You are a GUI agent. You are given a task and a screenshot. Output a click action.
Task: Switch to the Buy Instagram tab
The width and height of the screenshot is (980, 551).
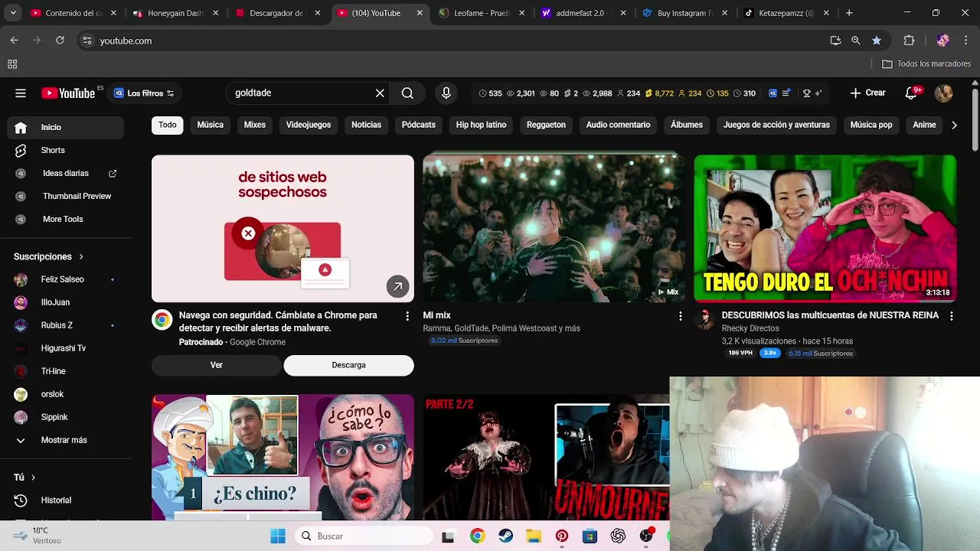(x=685, y=13)
